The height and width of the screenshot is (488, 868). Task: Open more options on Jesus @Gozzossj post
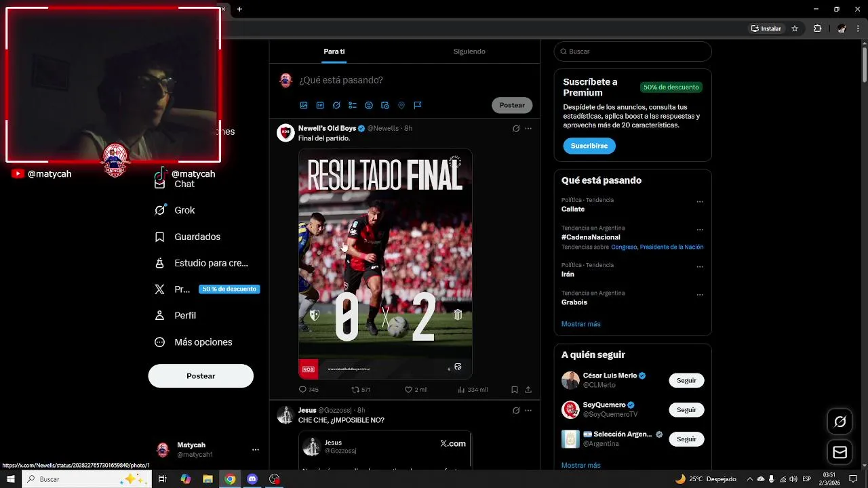click(x=528, y=410)
